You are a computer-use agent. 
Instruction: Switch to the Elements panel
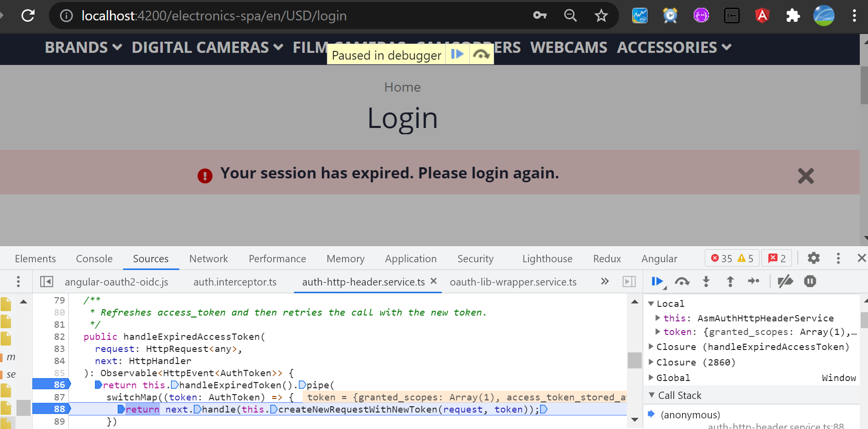pos(35,259)
